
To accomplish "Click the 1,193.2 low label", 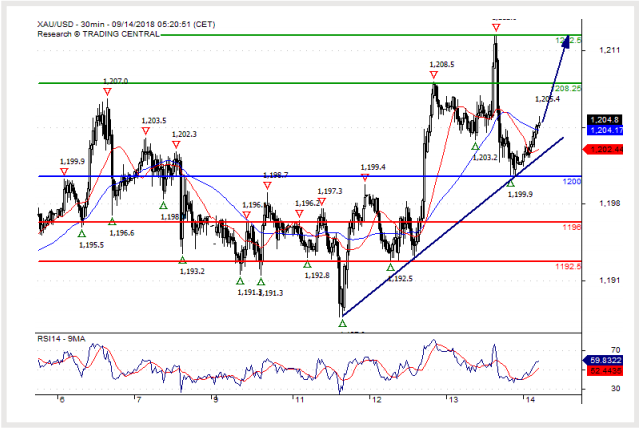I will point(192,271).
